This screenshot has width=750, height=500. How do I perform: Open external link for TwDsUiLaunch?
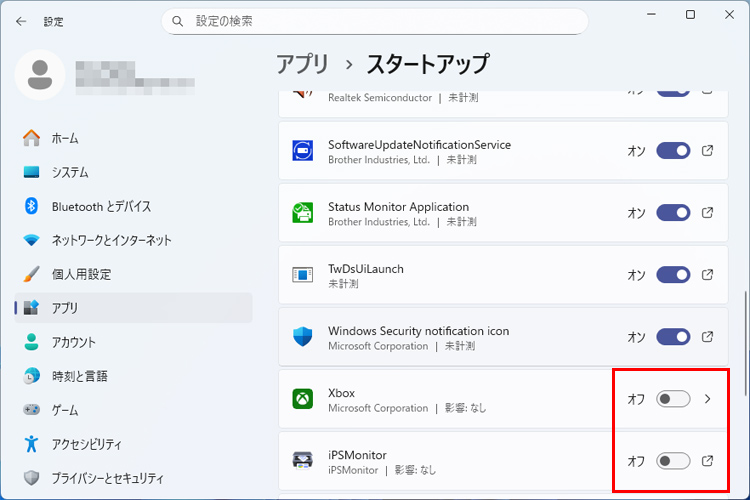pyautogui.click(x=707, y=275)
